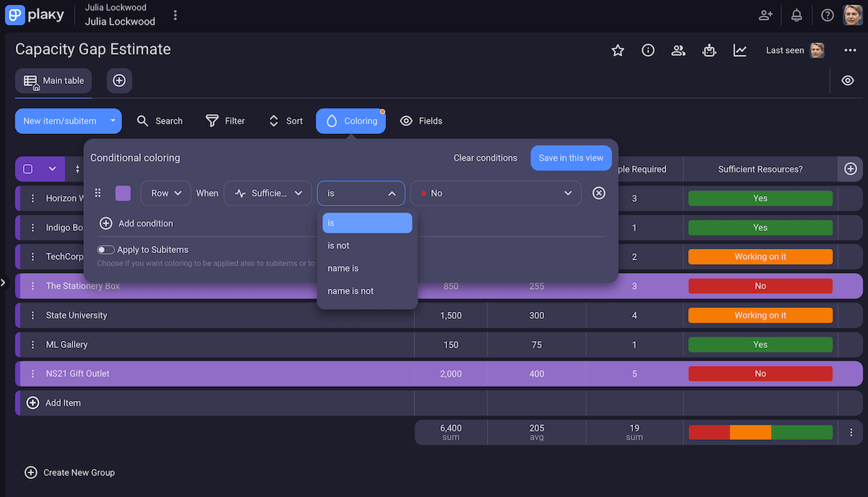Open the board automations robot icon
868x497 pixels.
[709, 50]
